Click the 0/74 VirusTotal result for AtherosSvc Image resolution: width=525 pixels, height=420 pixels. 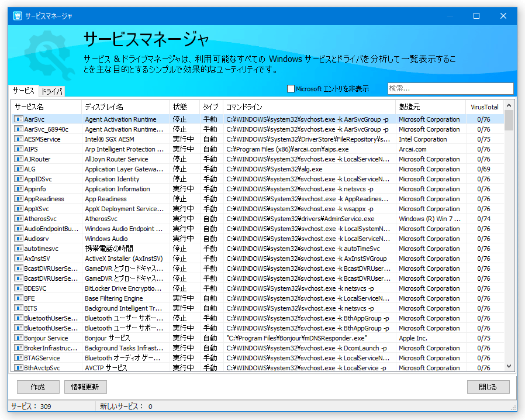pos(483,219)
